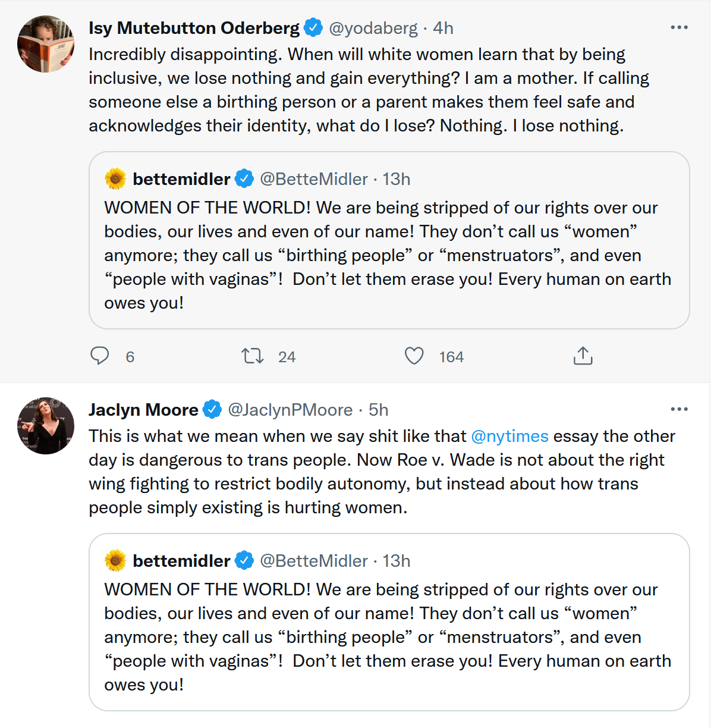Like Isy Oderberg's tweet
This screenshot has height=728, width=714.
tap(414, 356)
